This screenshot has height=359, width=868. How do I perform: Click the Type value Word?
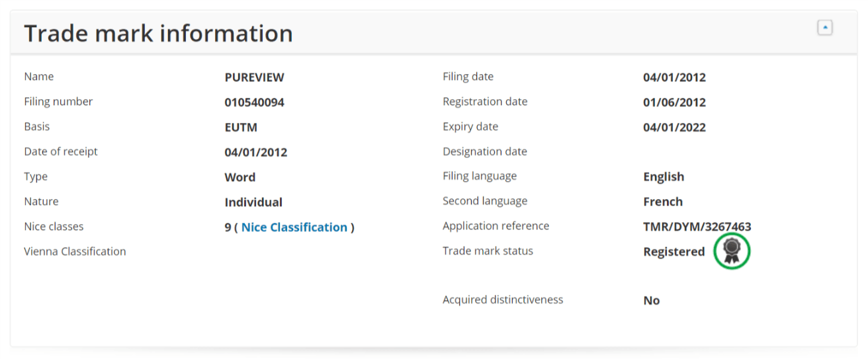(x=240, y=177)
